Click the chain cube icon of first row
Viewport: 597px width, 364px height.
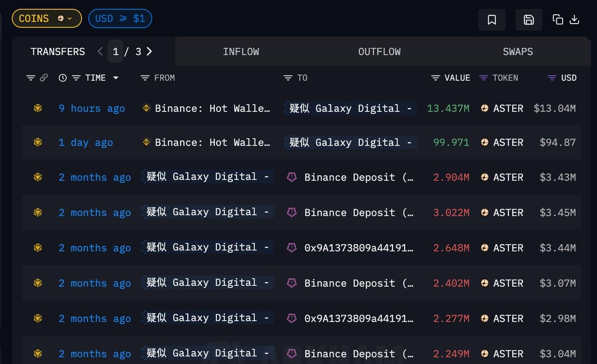[38, 108]
